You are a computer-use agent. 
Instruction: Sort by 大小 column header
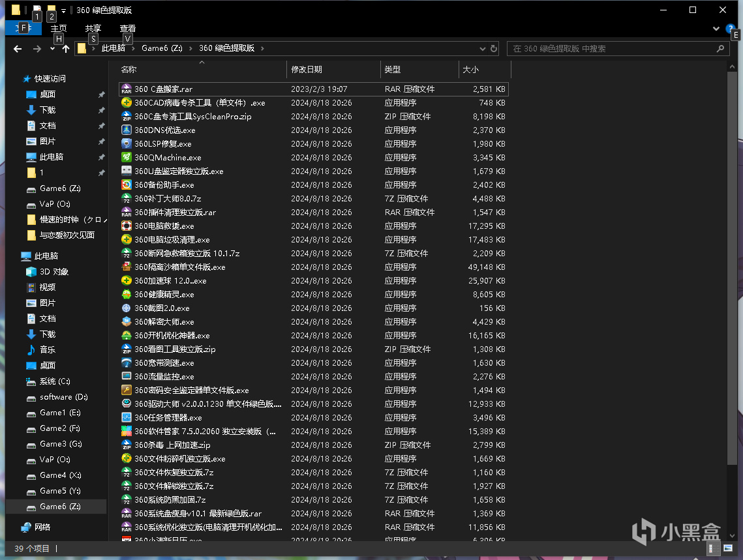click(x=485, y=70)
